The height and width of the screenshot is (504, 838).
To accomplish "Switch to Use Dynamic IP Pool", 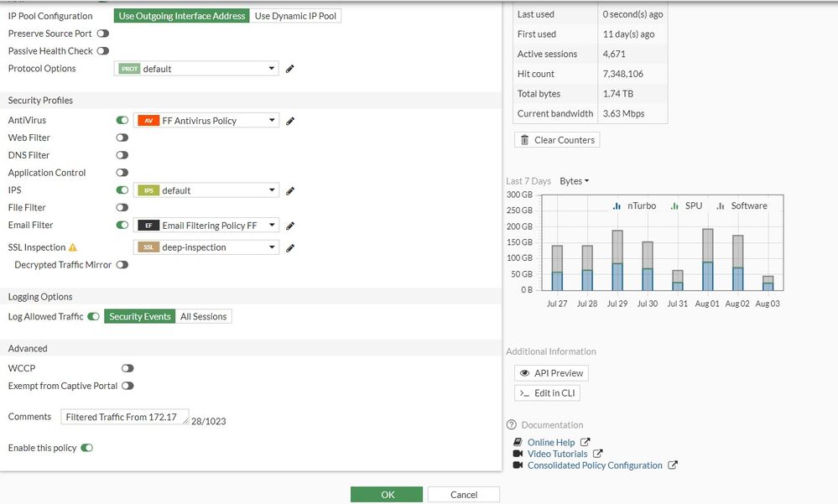I will [x=297, y=16].
